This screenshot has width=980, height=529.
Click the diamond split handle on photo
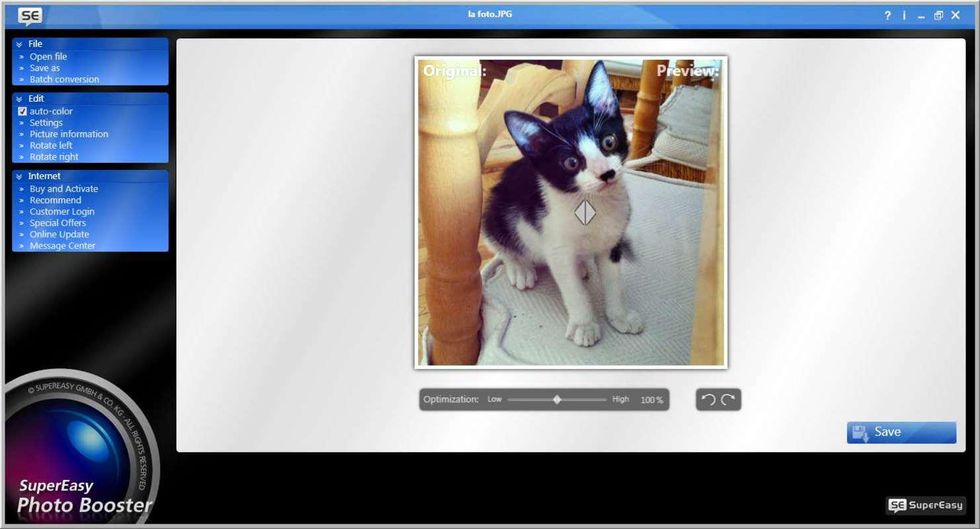[585, 212]
